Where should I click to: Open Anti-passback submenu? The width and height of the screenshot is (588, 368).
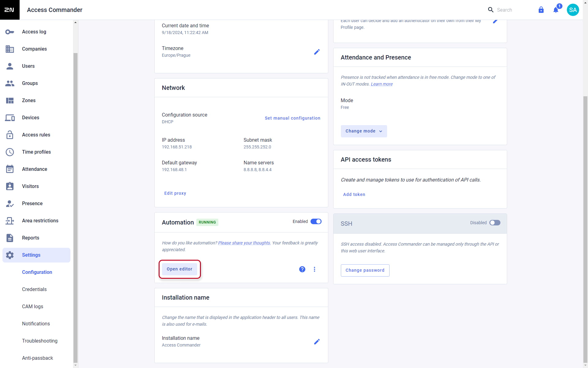coord(37,358)
